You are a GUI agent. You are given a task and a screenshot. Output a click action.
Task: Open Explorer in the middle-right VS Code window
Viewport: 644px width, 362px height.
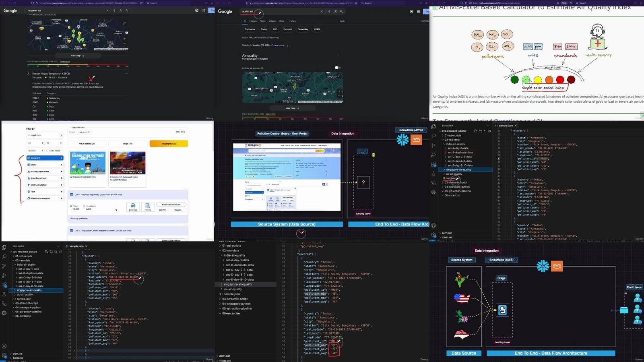pyautogui.click(x=433, y=126)
